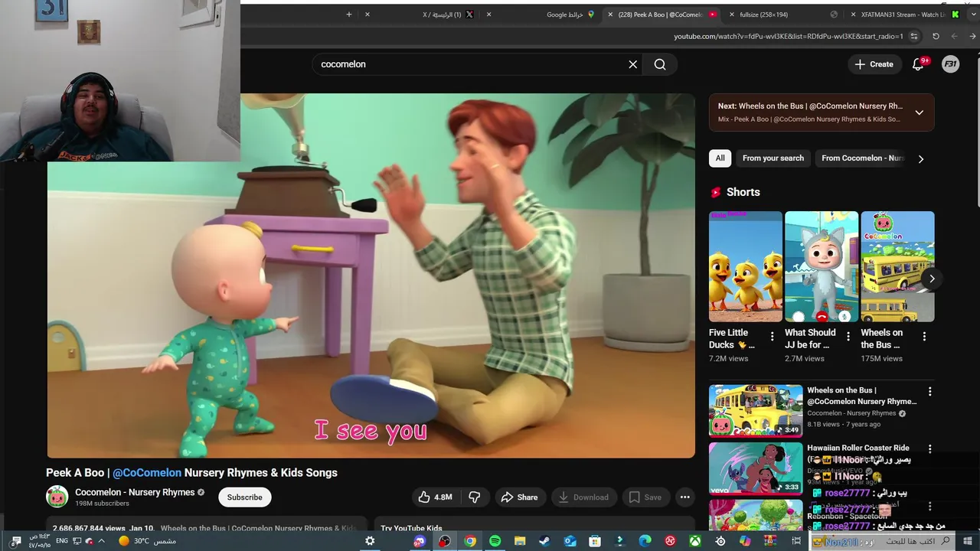Open Microsoft Store from taskbar
This screenshot has height=551, width=980.
click(595, 541)
